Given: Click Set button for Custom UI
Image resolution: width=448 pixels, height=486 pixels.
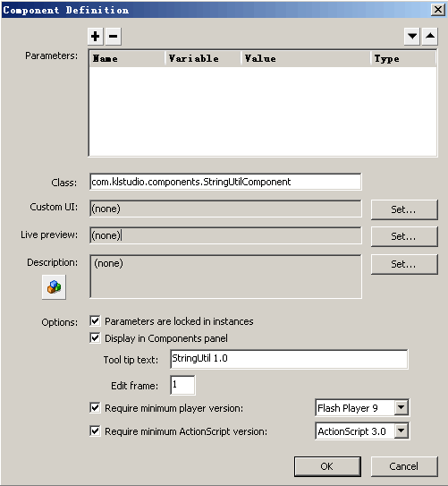Looking at the screenshot, I should pos(404,209).
